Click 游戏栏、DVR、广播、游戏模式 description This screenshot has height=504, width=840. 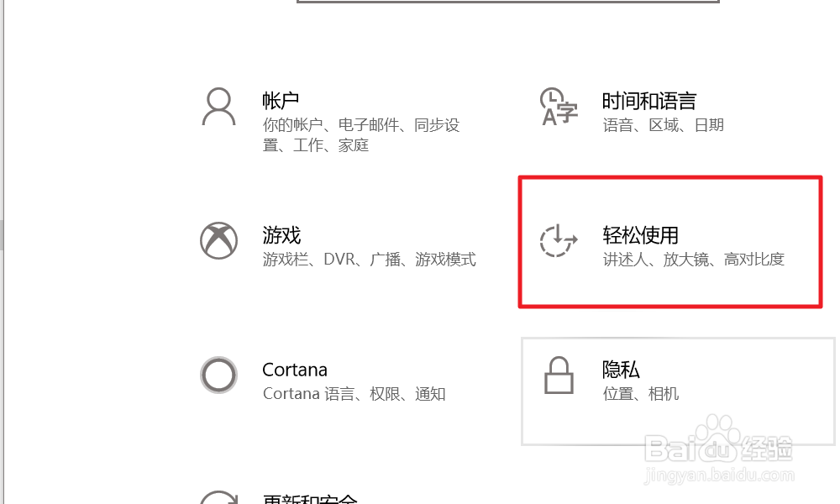(x=369, y=260)
